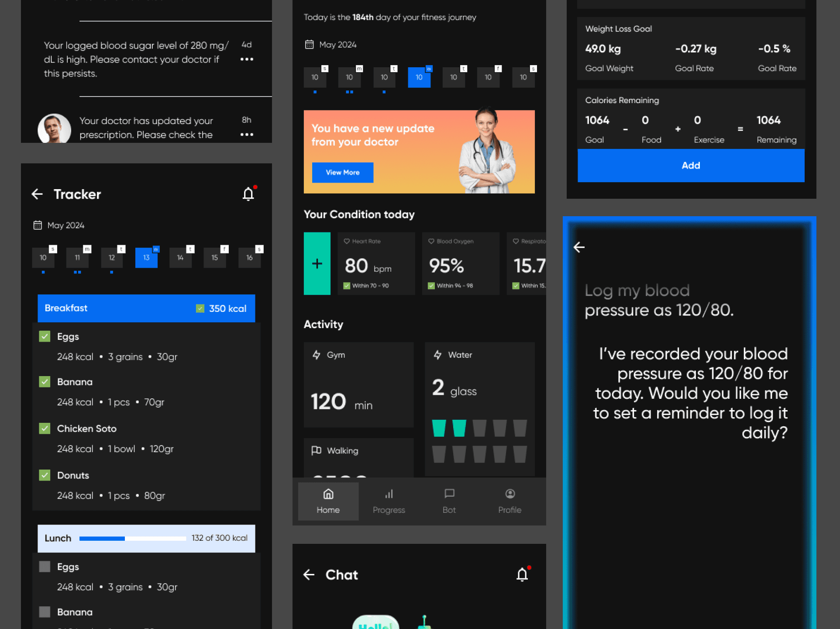
Task: Click the Tracker notification bell icon
Action: tap(248, 194)
